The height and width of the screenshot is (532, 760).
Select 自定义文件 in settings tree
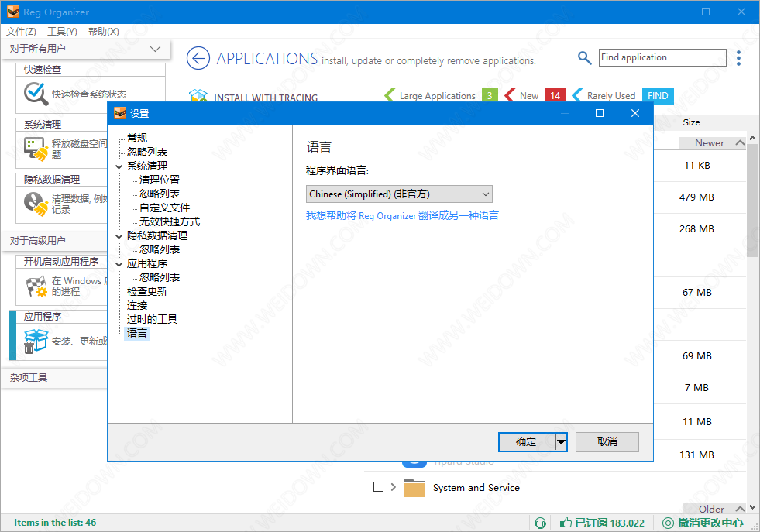coord(165,208)
